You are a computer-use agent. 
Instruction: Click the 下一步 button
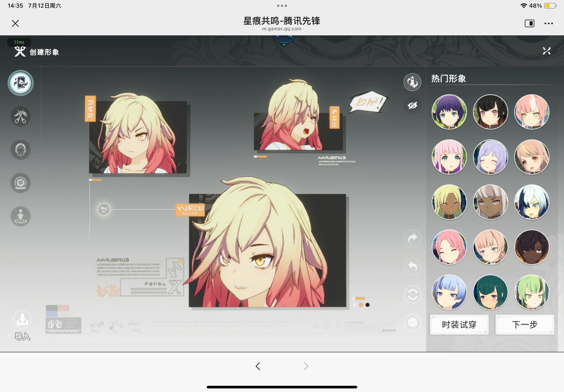(x=525, y=325)
